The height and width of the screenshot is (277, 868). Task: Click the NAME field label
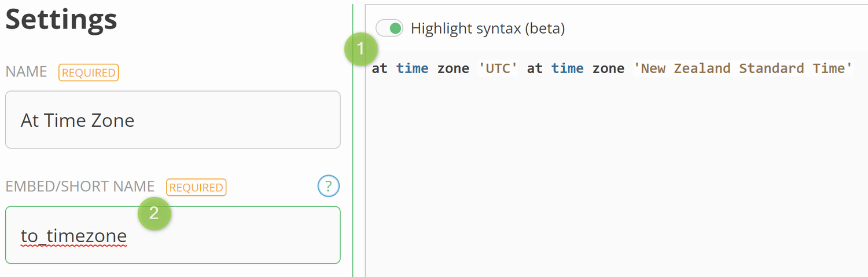(26, 72)
